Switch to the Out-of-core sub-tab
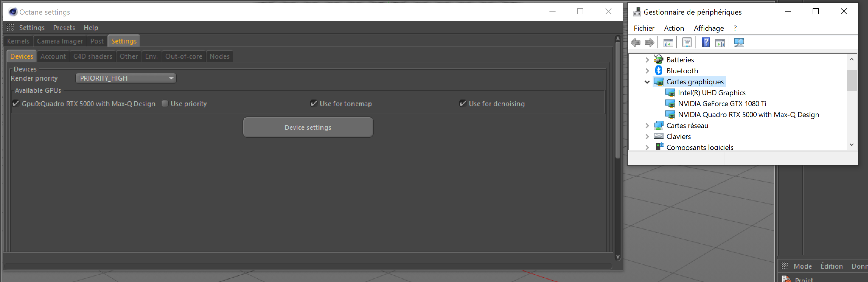Image resolution: width=868 pixels, height=282 pixels. tap(184, 56)
